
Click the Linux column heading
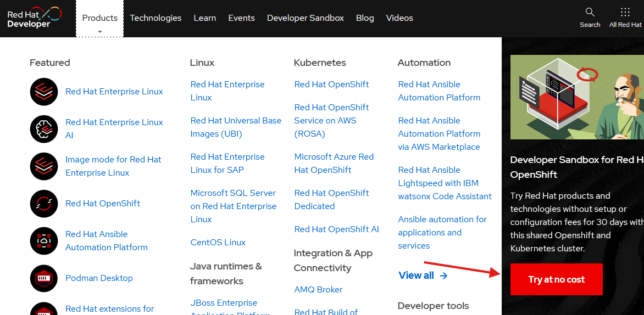point(202,63)
